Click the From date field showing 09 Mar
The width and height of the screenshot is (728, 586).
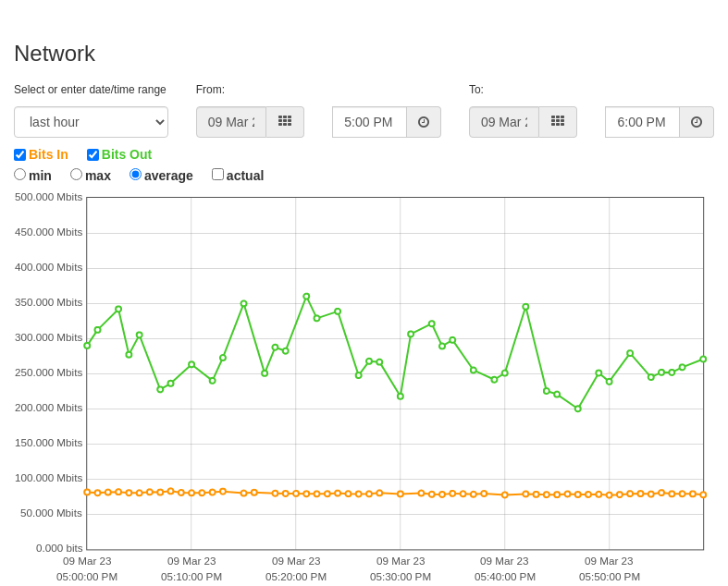point(231,122)
